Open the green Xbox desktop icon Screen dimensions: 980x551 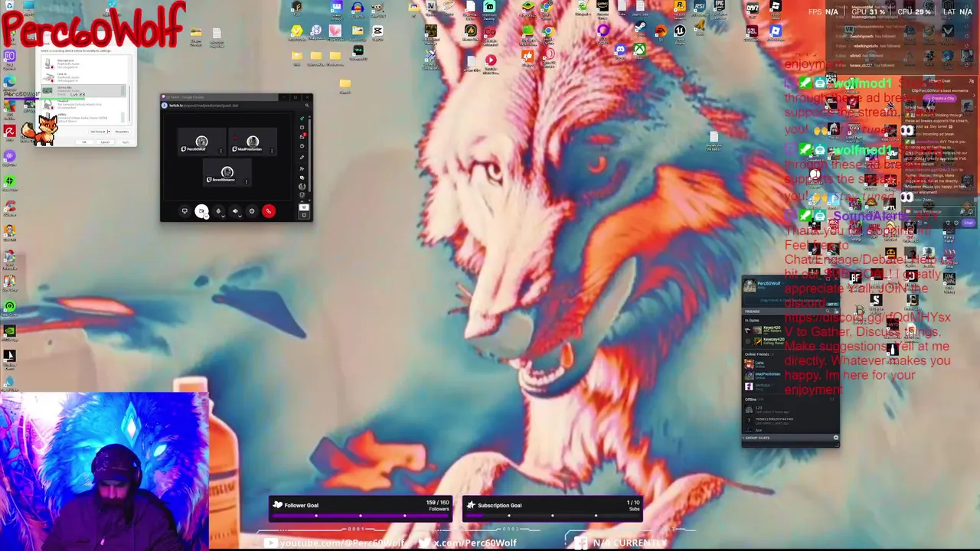pos(640,51)
